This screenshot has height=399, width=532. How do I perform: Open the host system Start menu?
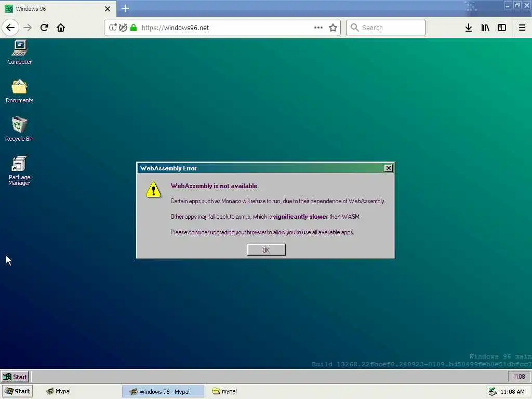[18, 391]
